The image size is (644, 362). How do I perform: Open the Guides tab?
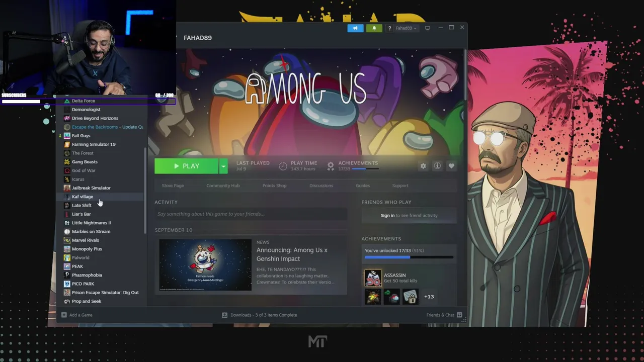point(363,186)
